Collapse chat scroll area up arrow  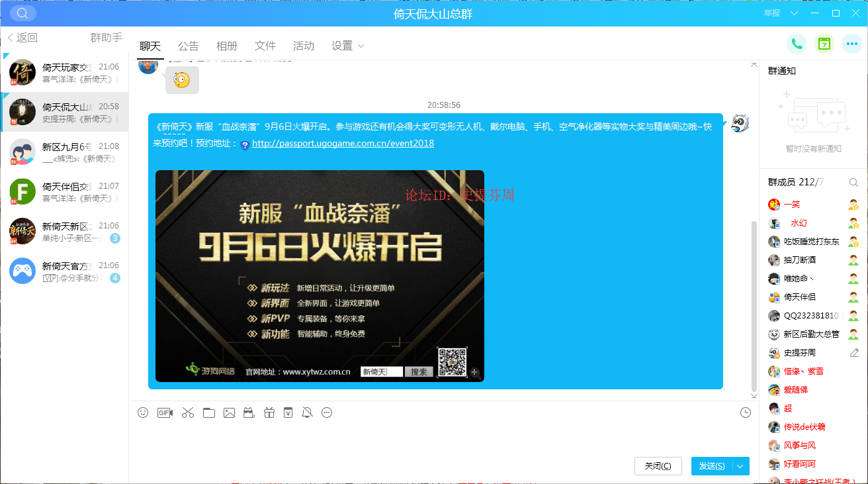pyautogui.click(x=754, y=65)
